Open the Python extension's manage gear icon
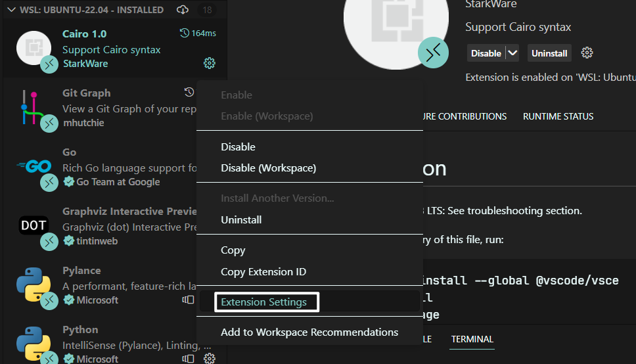This screenshot has width=636, height=364. [210, 359]
